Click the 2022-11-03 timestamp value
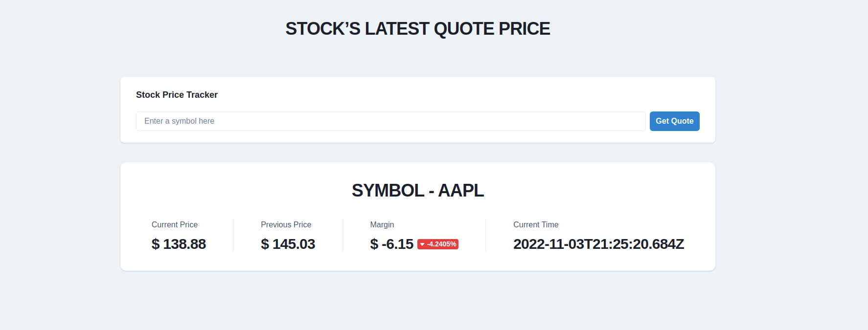The image size is (868, 330). click(x=598, y=244)
